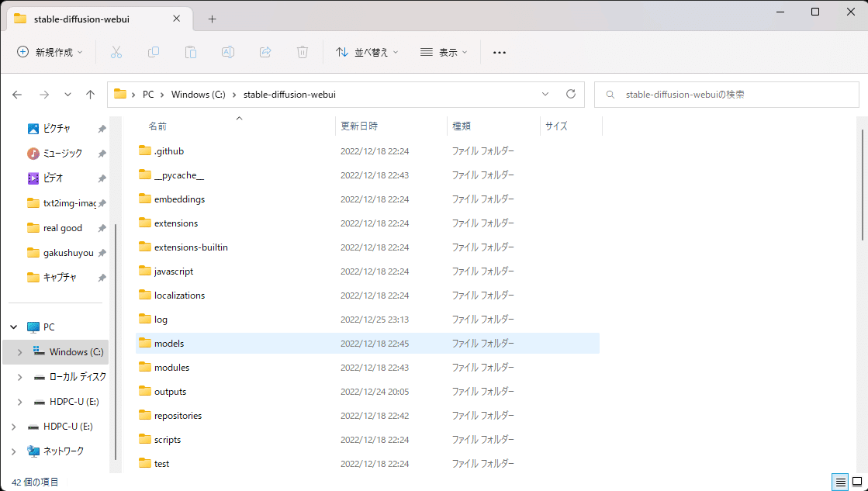This screenshot has height=491, width=868.
Task: Collapse the PC tree node
Action: pyautogui.click(x=14, y=327)
